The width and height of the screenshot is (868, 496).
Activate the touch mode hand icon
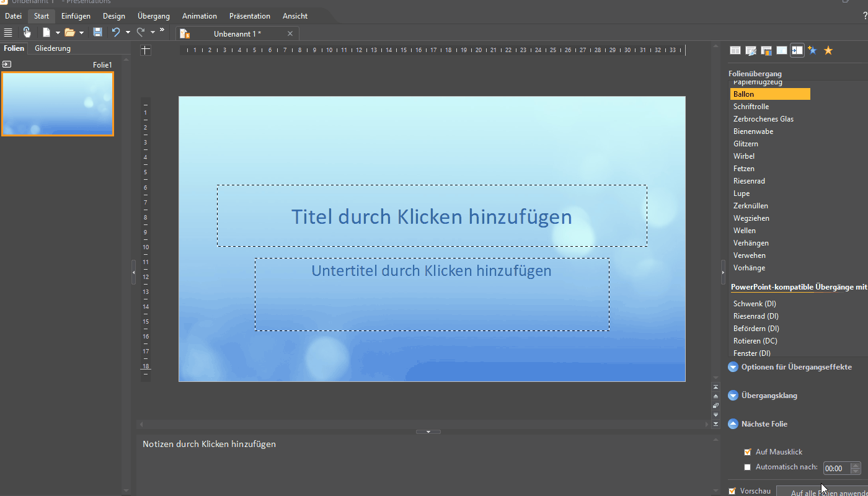27,32
